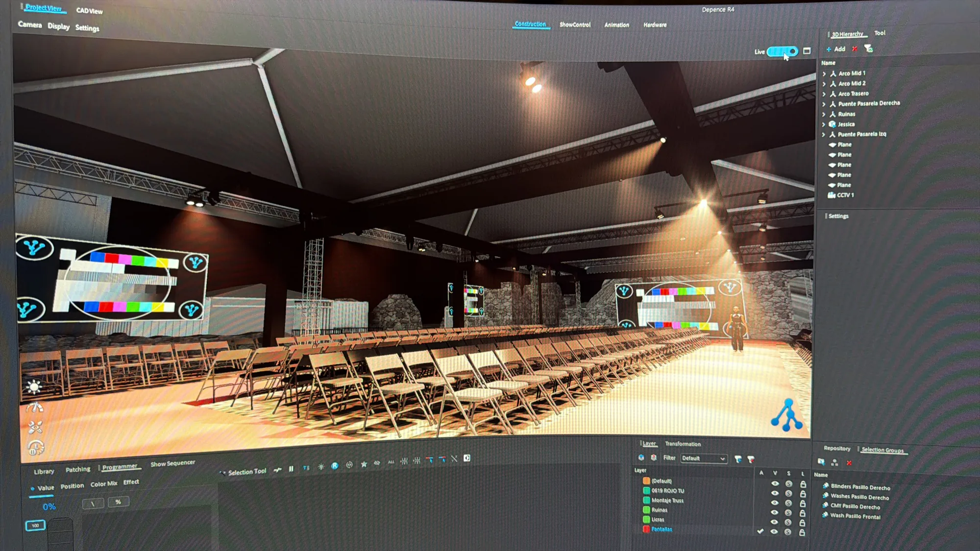
Task: Open the ShowControl tab
Action: pyautogui.click(x=575, y=24)
